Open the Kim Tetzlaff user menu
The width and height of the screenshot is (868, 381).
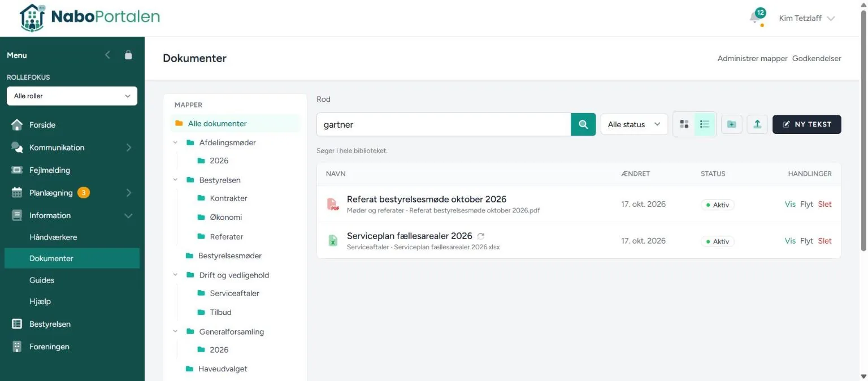pos(806,18)
